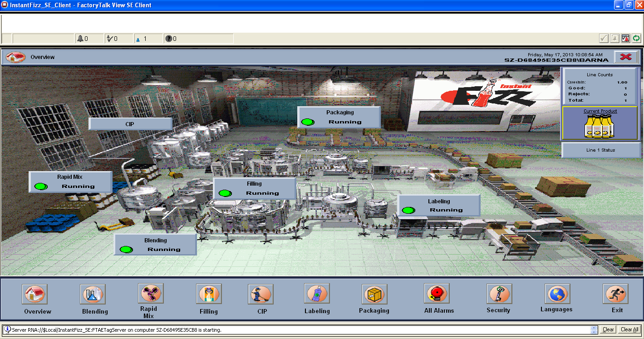644x339 pixels.
Task: Click the diagnostics message scroll-up arrow
Action: (594, 328)
